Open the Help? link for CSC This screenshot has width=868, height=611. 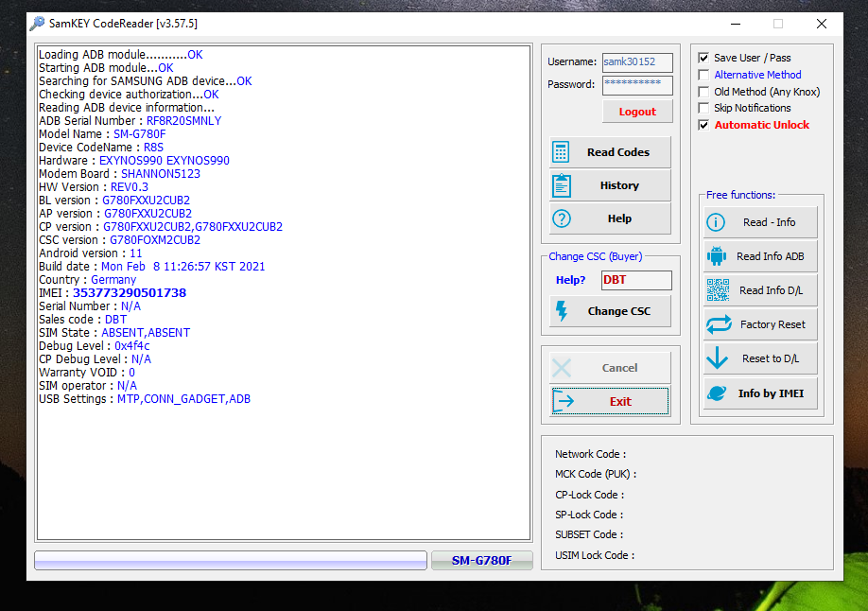570,280
